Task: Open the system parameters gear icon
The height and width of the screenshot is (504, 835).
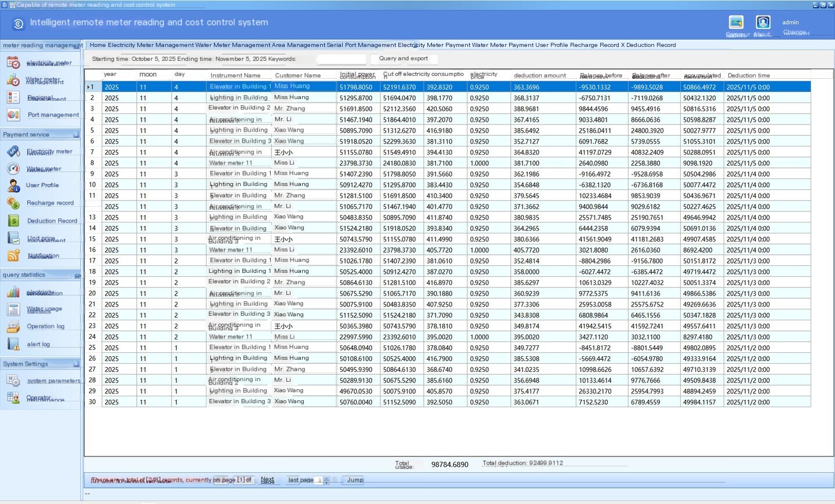Action: coord(13,381)
